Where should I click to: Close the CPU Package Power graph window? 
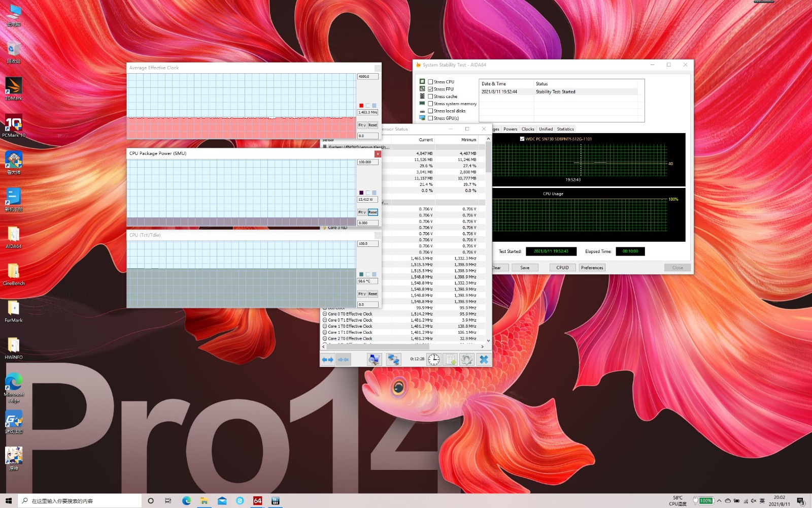coord(378,153)
